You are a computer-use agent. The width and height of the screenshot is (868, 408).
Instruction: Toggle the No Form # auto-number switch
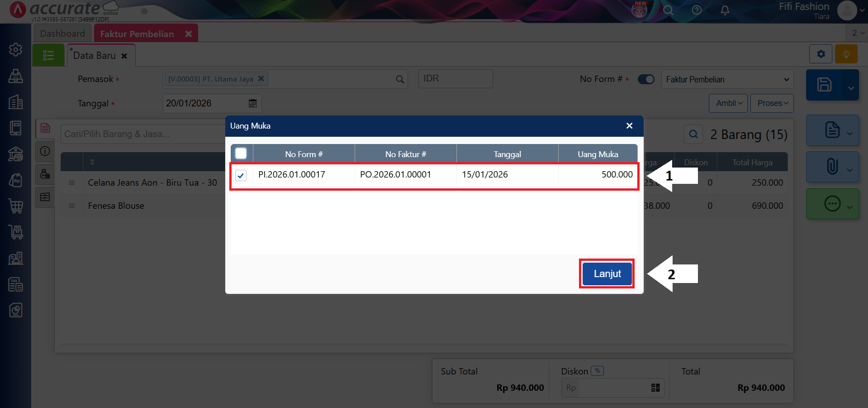[646, 79]
